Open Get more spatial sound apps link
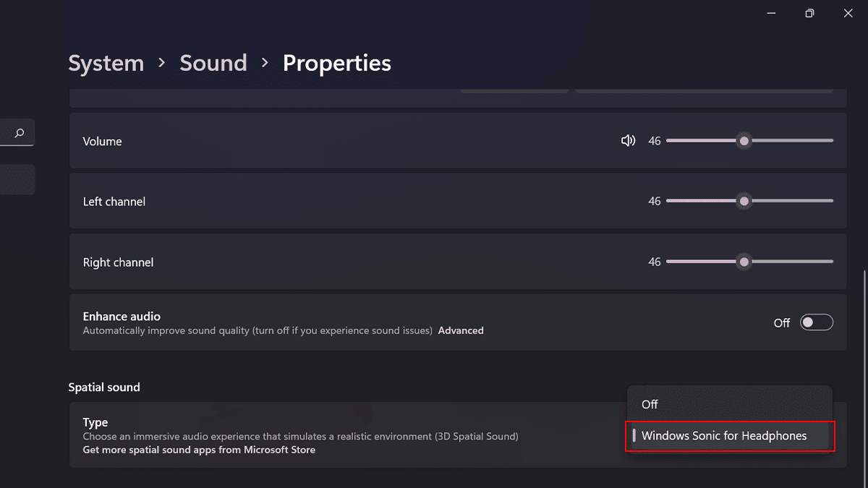 (199, 450)
